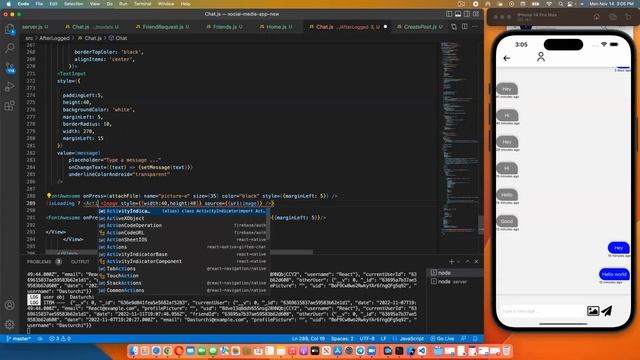
Task: Open Source Control view in activity bar
Action: coord(9,67)
